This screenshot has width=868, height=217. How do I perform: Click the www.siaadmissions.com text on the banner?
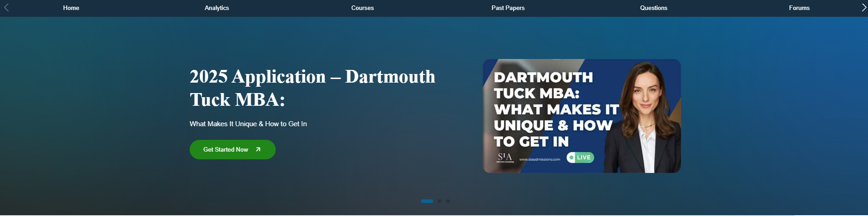coord(540,159)
